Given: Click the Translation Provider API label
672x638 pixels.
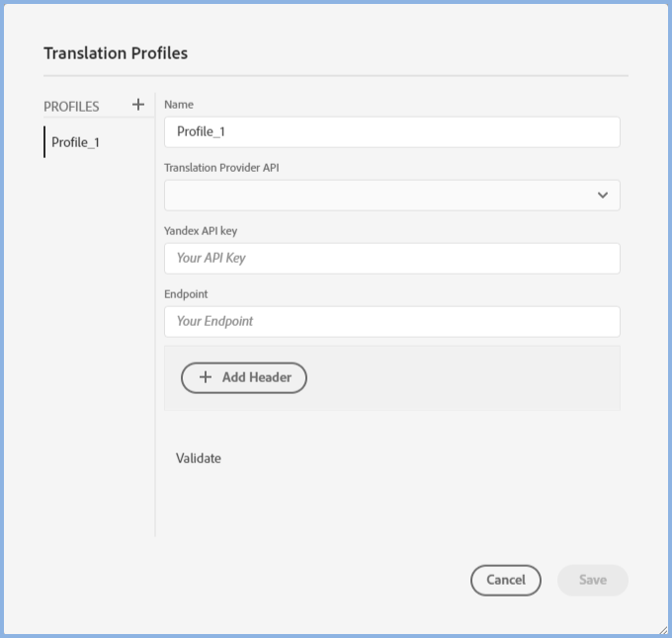Looking at the screenshot, I should tap(221, 168).
